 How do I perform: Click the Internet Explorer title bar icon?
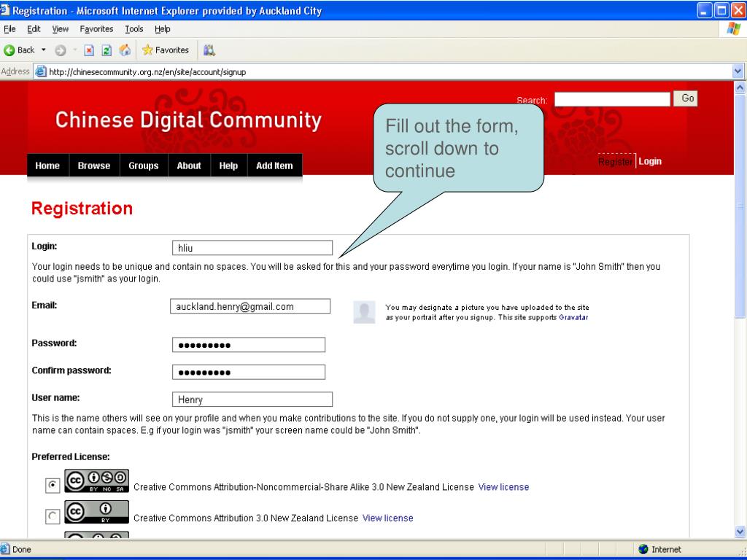pos(5,10)
